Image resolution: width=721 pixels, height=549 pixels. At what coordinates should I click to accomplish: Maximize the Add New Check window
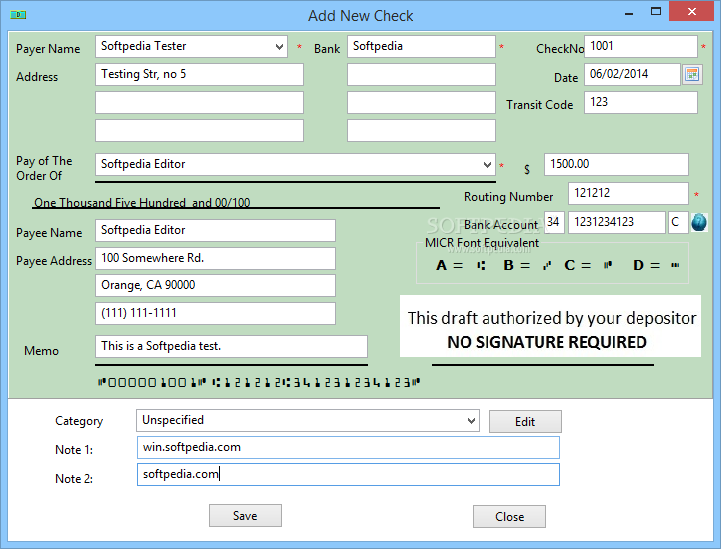click(x=656, y=12)
